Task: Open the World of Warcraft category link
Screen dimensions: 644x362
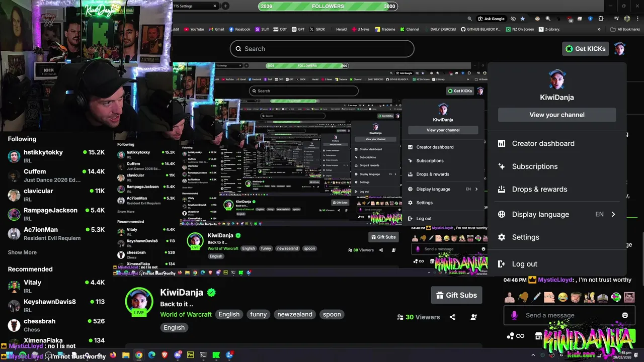Action: (x=186, y=314)
